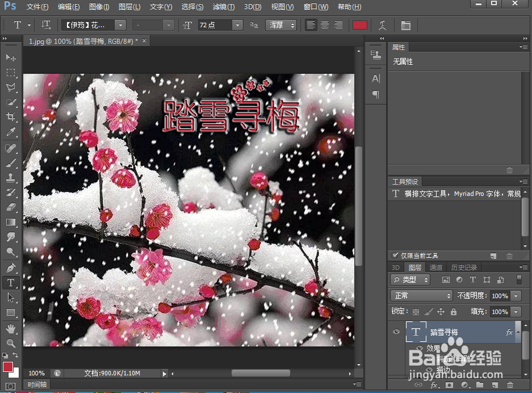Image resolution: width=532 pixels, height=393 pixels.
Task: Switch to the 通道 tab
Action: [x=436, y=267]
